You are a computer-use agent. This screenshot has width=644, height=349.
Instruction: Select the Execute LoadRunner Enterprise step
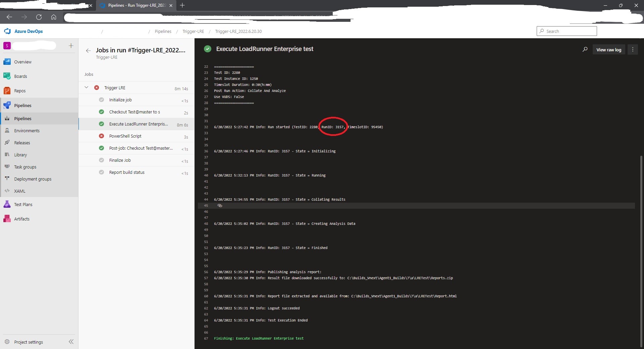coord(137,124)
